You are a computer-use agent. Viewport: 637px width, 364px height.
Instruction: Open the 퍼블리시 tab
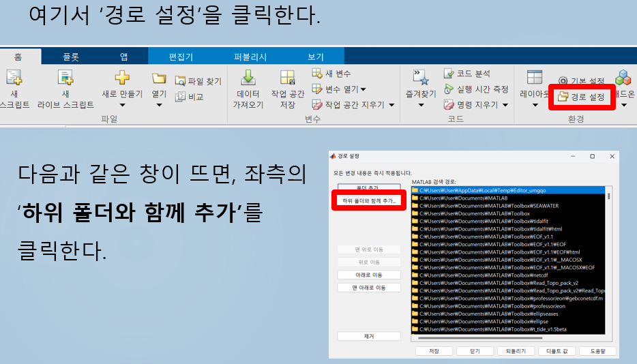[x=250, y=57]
